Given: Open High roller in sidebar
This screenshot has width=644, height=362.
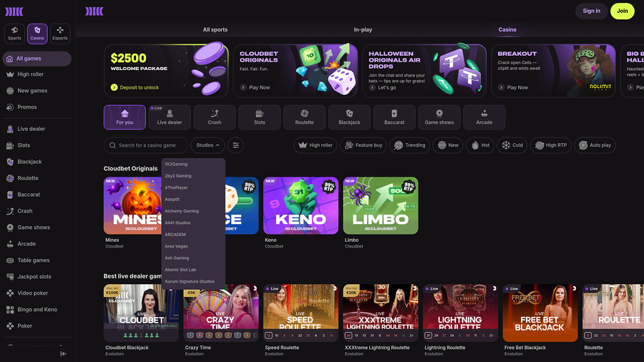Looking at the screenshot, I should point(36,74).
